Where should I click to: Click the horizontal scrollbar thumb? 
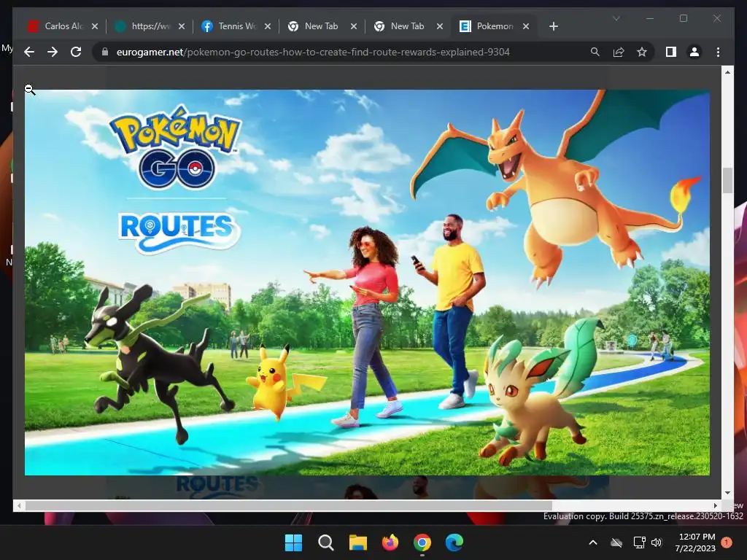click(289, 505)
